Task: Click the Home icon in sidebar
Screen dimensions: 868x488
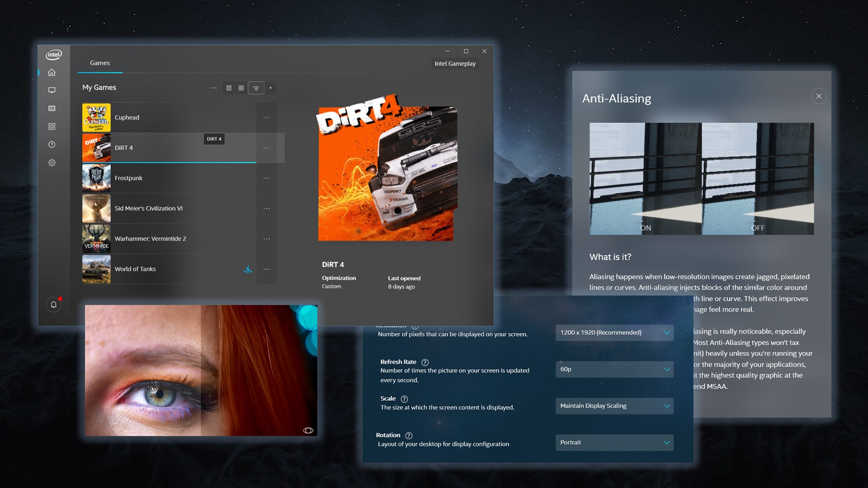Action: (52, 72)
